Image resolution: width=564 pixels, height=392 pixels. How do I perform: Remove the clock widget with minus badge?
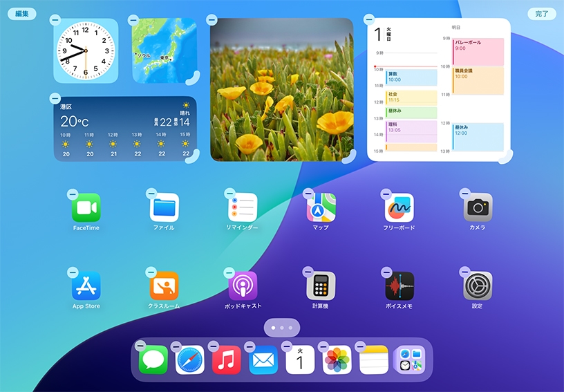[56, 20]
